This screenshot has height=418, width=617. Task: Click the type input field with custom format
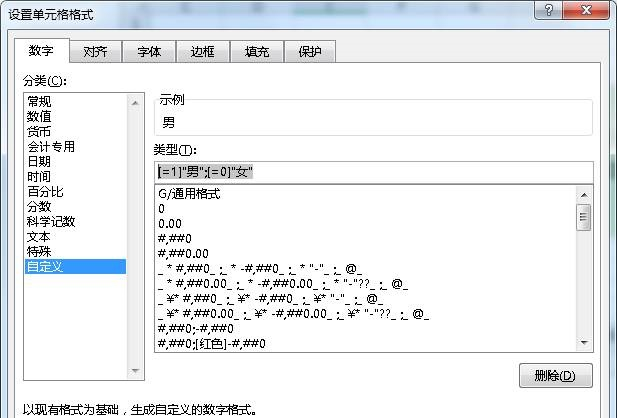click(x=373, y=172)
